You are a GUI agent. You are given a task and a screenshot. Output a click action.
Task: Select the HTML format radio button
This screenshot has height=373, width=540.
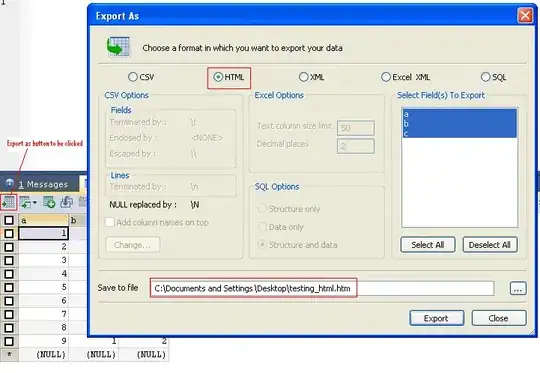[x=218, y=77]
